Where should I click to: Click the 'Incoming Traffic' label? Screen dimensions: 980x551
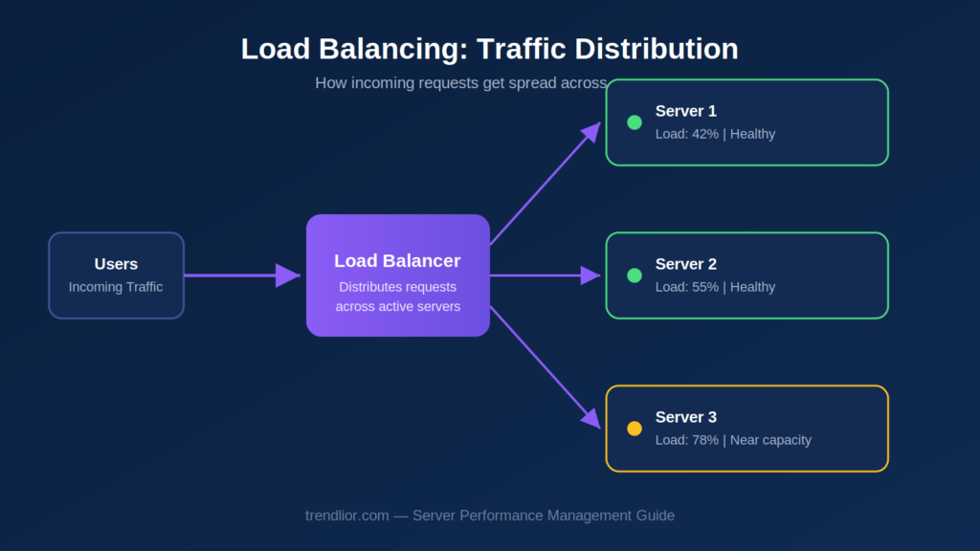pos(116,287)
